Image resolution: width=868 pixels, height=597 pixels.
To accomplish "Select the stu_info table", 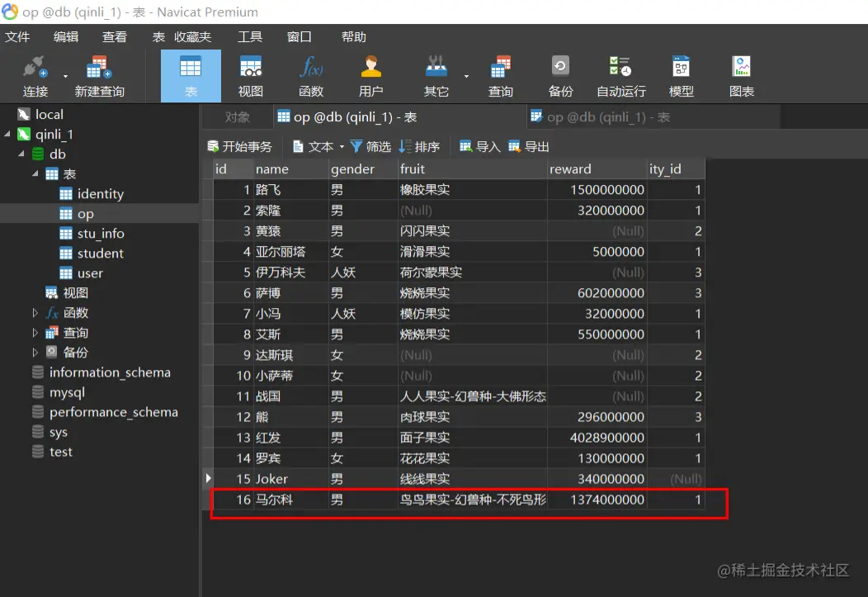I will [x=100, y=234].
